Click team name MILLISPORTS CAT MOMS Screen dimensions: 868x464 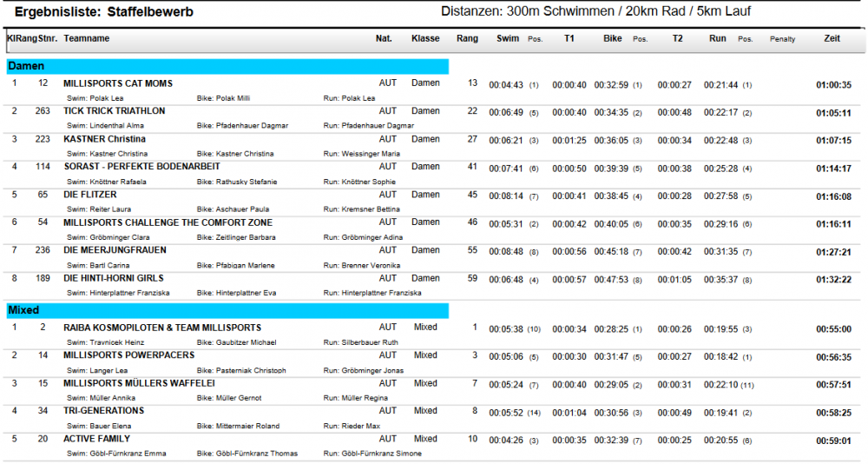point(118,84)
